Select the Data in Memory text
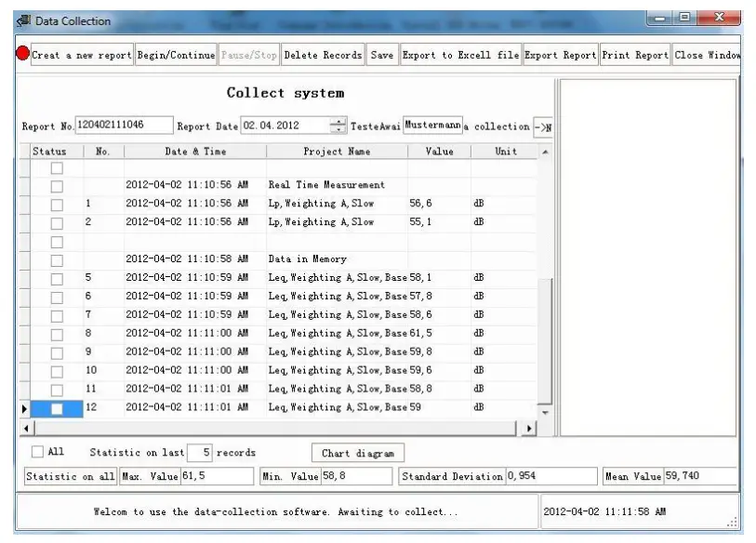The width and height of the screenshot is (756, 543). point(307,259)
